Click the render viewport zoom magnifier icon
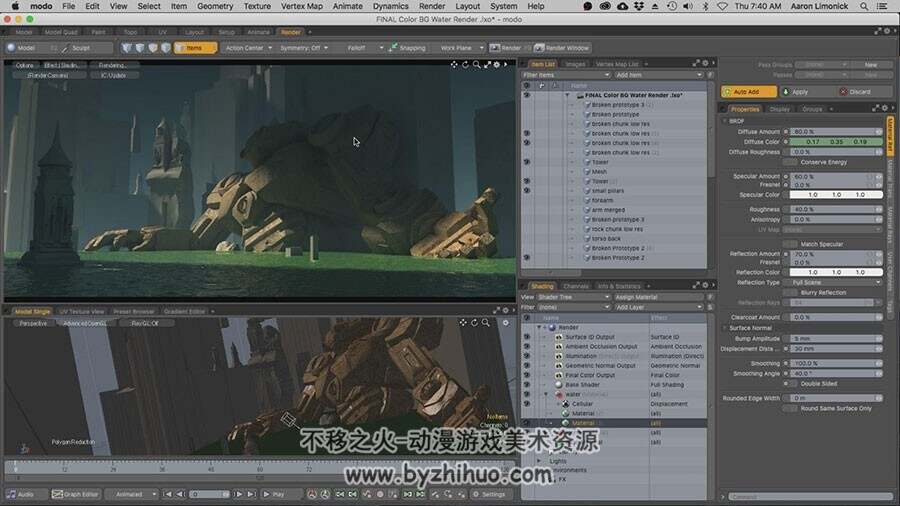This screenshot has width=900, height=506. coord(476,65)
